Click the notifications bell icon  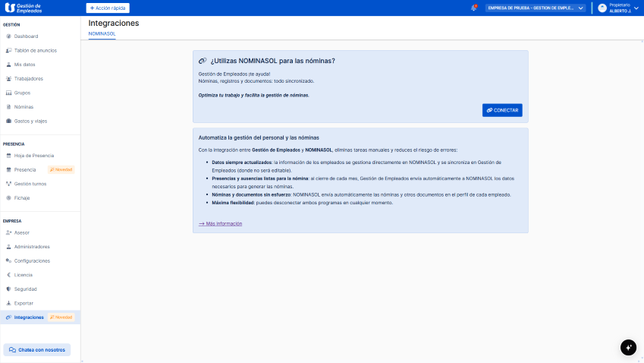tap(474, 8)
